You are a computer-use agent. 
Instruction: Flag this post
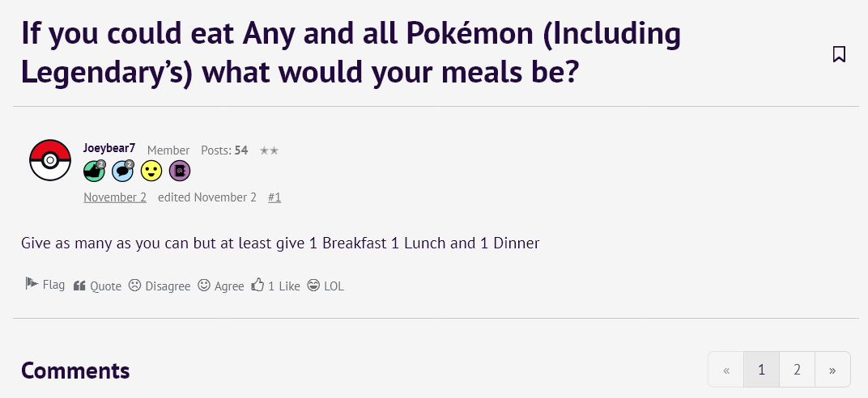pos(45,285)
